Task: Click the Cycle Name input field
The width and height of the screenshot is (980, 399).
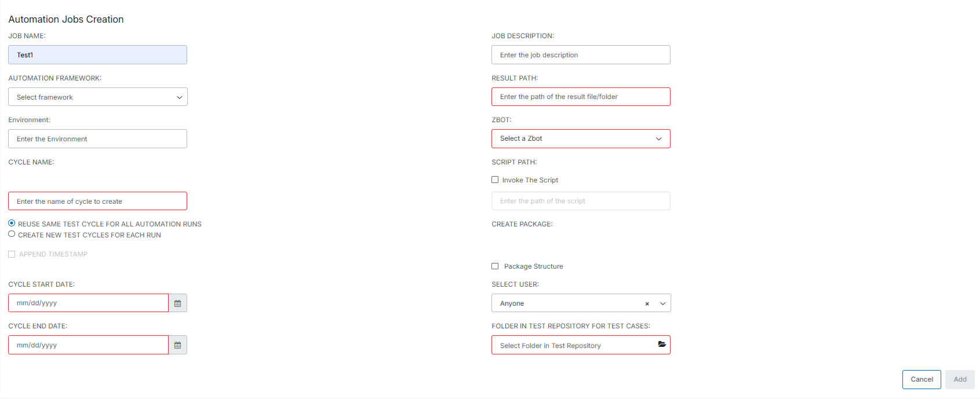Action: coord(98,202)
